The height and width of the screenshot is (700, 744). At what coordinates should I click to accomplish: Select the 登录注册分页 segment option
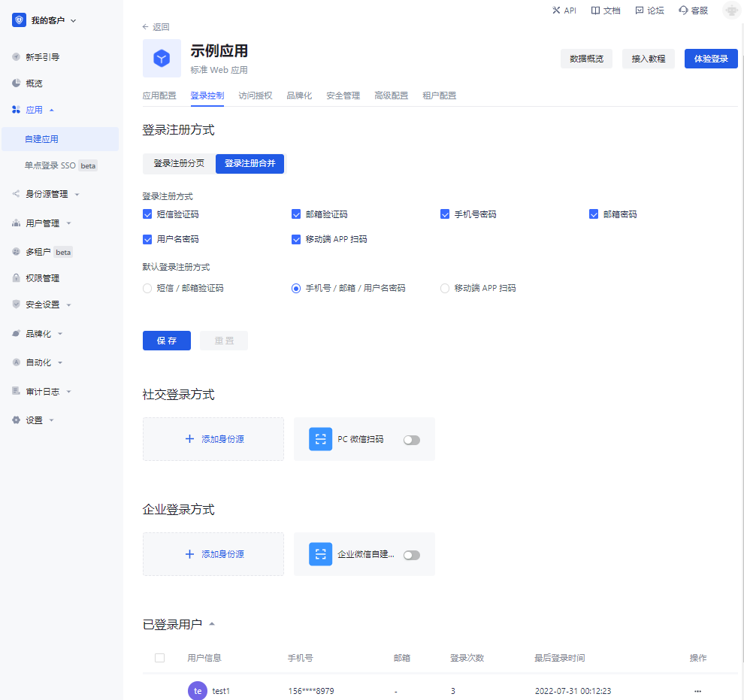click(179, 163)
